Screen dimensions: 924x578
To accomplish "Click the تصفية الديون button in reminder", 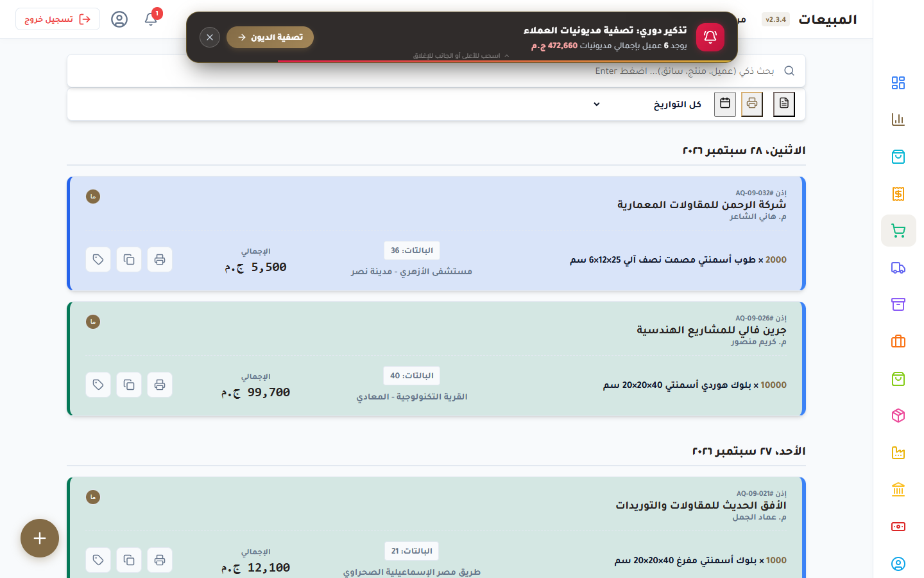I will tap(270, 37).
